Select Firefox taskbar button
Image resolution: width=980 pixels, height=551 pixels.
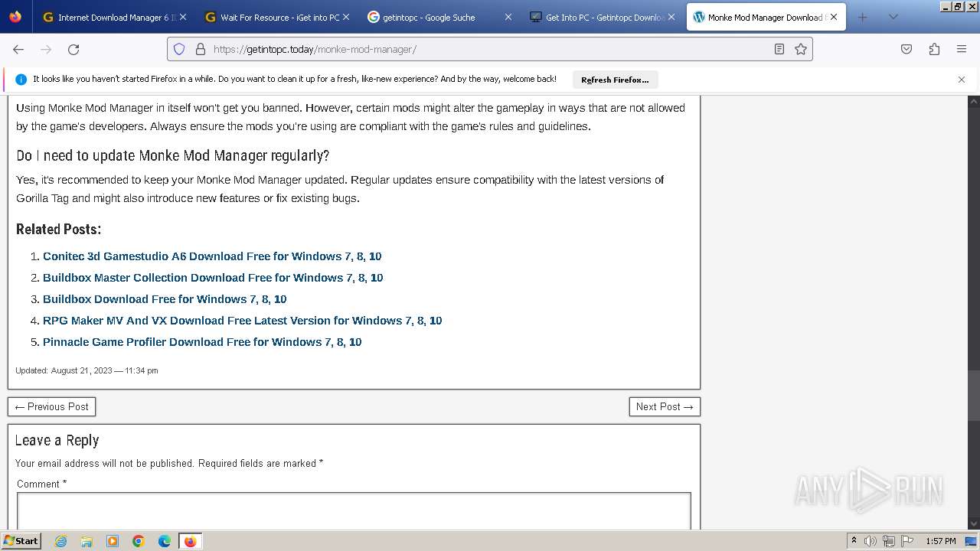pyautogui.click(x=190, y=541)
